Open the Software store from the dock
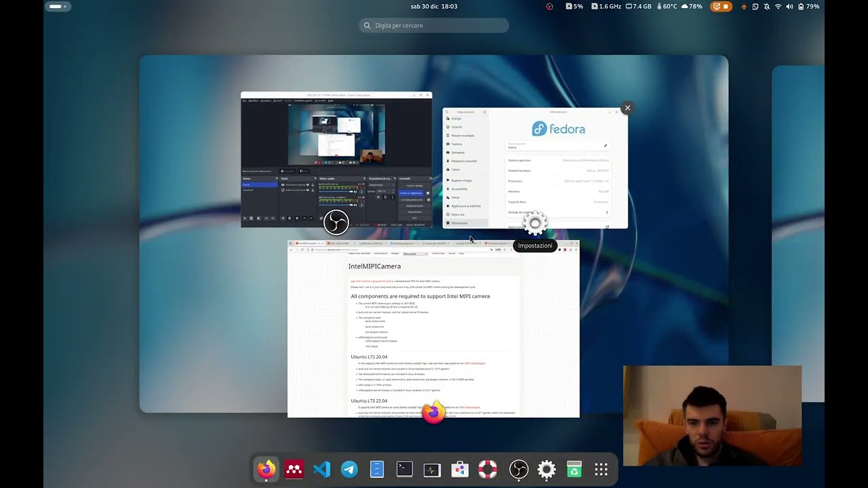The image size is (868, 488). pyautogui.click(x=460, y=469)
